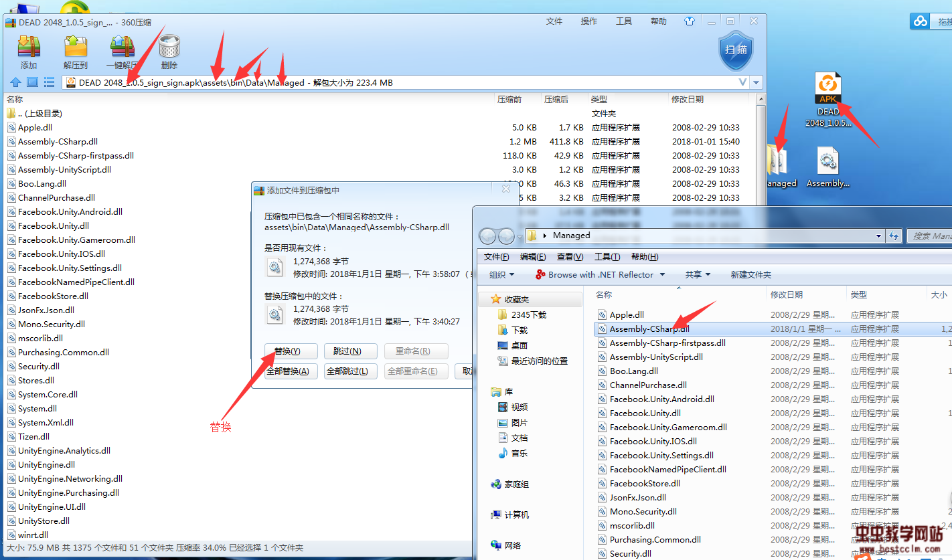The height and width of the screenshot is (560, 952).
Task: Select Assembly dll file icon on desktop
Action: click(x=828, y=167)
